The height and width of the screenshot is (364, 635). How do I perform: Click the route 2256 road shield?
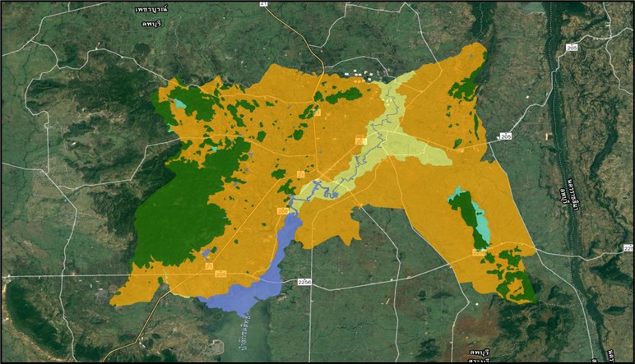click(x=304, y=282)
